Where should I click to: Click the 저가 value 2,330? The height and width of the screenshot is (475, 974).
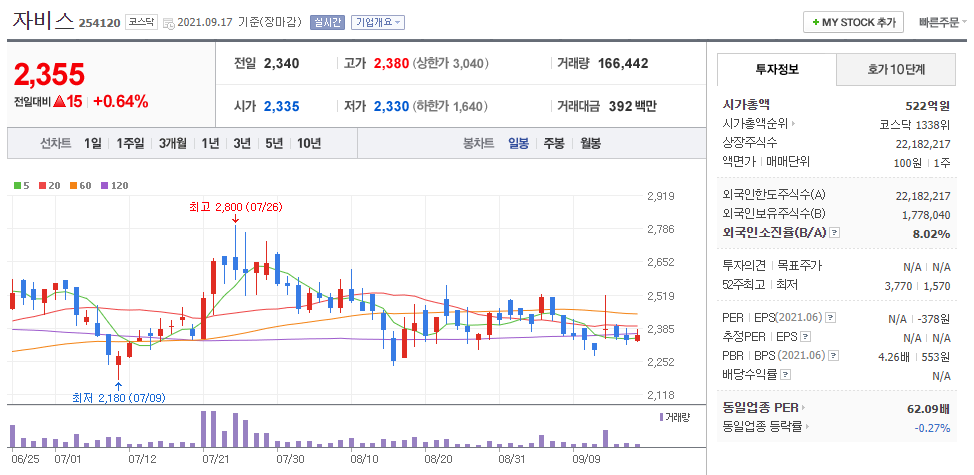tap(391, 106)
